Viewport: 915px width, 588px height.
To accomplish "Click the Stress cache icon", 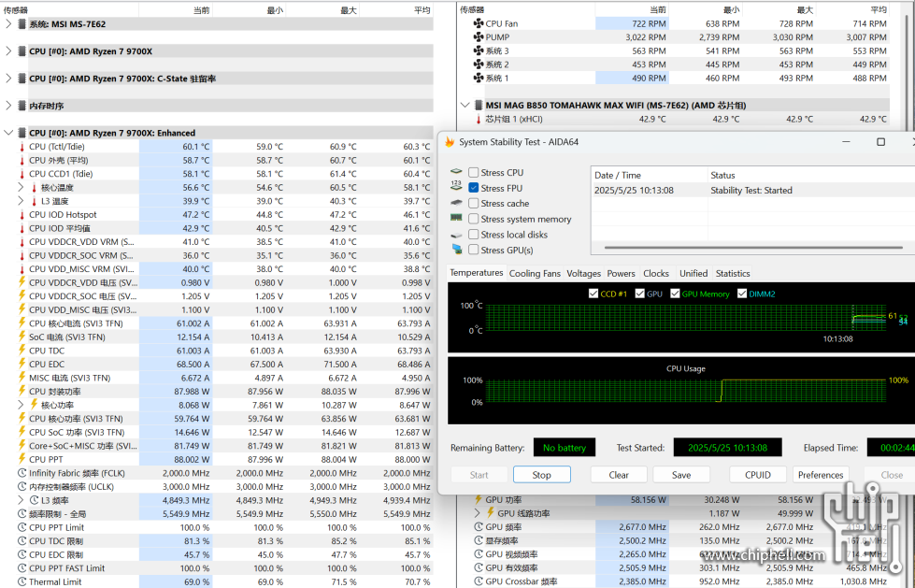I will point(456,203).
